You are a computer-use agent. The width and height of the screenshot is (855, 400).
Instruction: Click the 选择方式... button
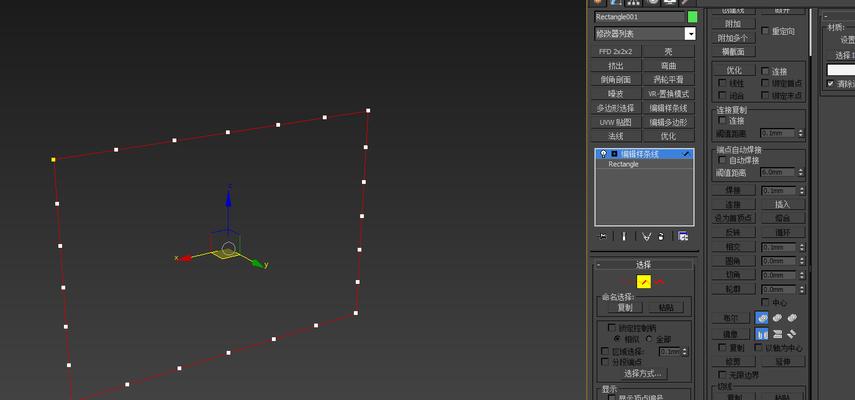pos(644,373)
